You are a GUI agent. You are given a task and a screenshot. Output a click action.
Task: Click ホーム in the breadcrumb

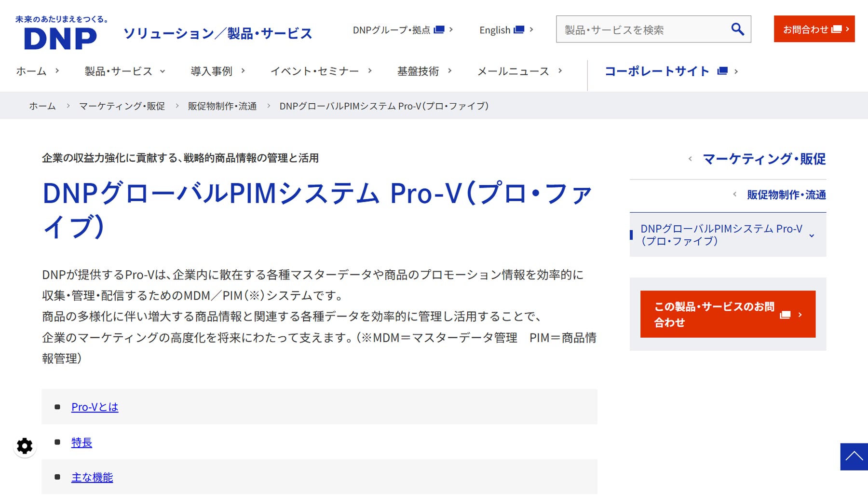click(x=42, y=106)
